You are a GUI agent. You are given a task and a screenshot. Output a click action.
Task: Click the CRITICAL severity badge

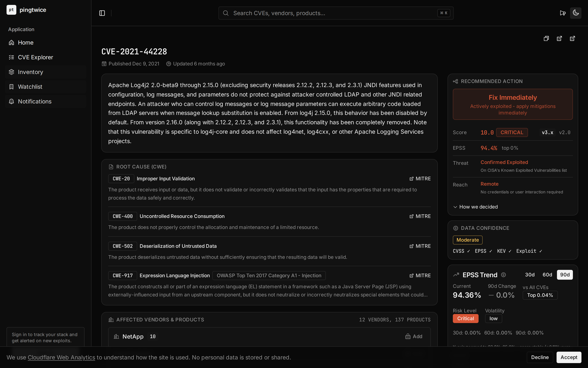tap(512, 132)
